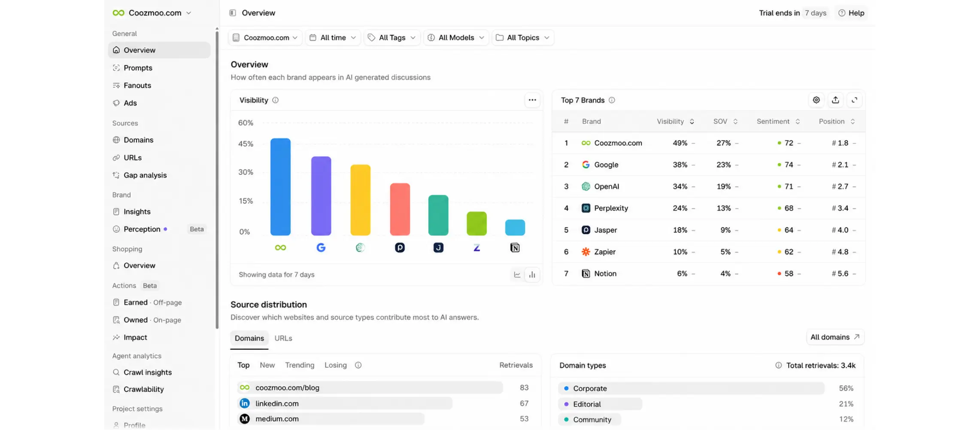Viewport: 980px width, 430px height.
Task: Open brand Insights page
Action: coord(159,212)
